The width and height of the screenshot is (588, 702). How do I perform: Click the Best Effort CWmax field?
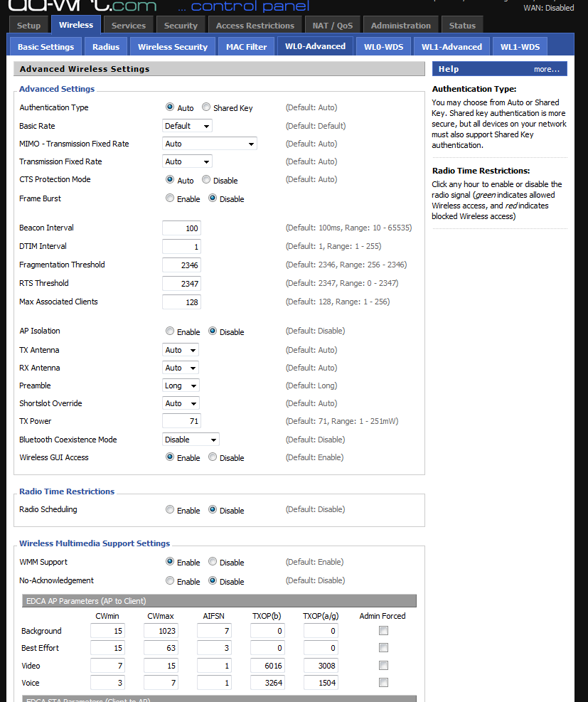(x=161, y=648)
